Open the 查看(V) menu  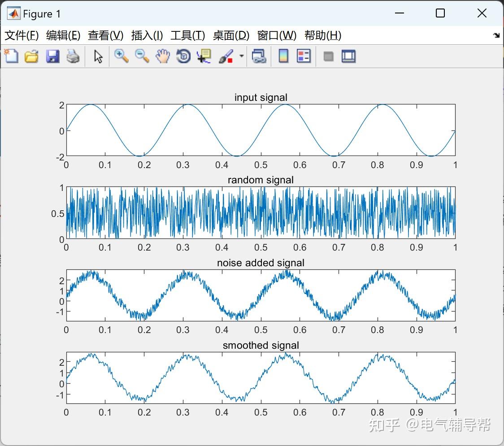105,35
